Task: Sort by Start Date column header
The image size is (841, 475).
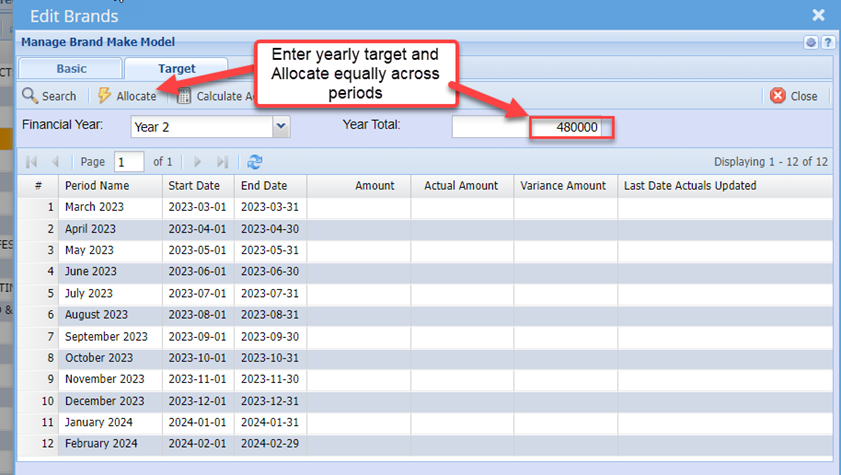Action: [198, 185]
